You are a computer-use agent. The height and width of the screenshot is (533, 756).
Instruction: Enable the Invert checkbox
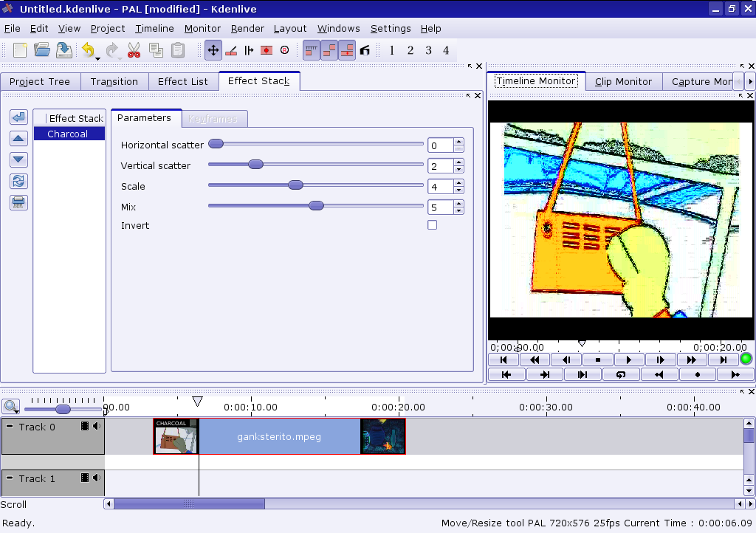(433, 225)
